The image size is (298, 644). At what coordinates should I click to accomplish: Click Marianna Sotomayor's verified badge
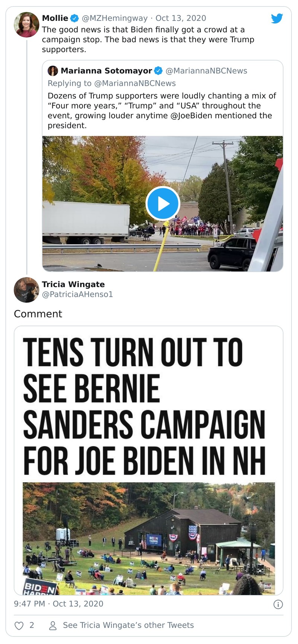tap(158, 71)
